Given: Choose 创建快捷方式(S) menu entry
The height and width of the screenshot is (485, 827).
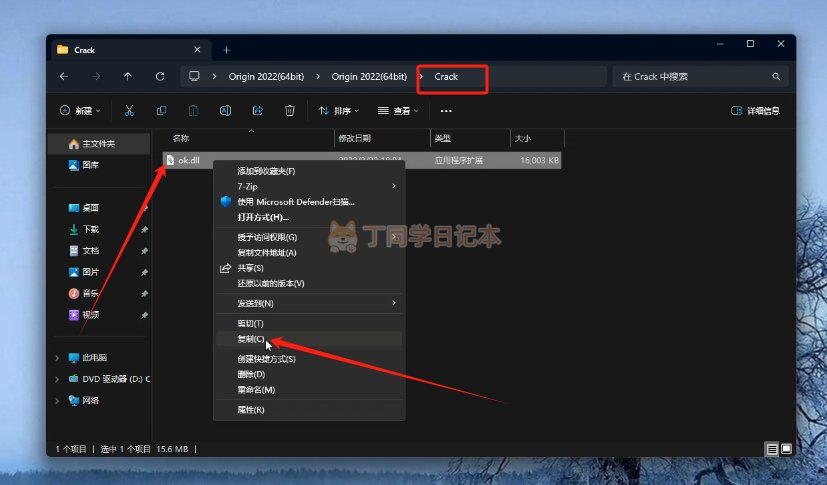Looking at the screenshot, I should click(309, 359).
